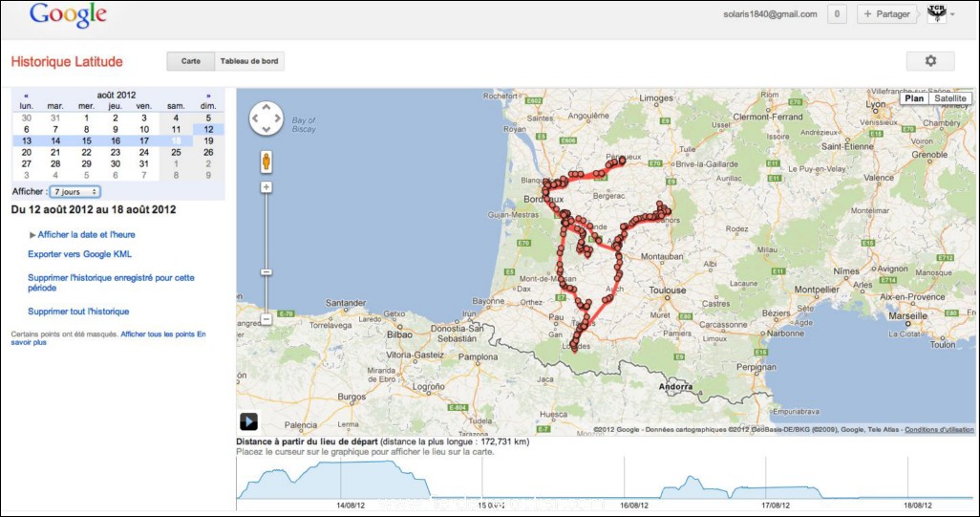Open the En savoir plus link
The image size is (980, 517).
pyautogui.click(x=108, y=338)
